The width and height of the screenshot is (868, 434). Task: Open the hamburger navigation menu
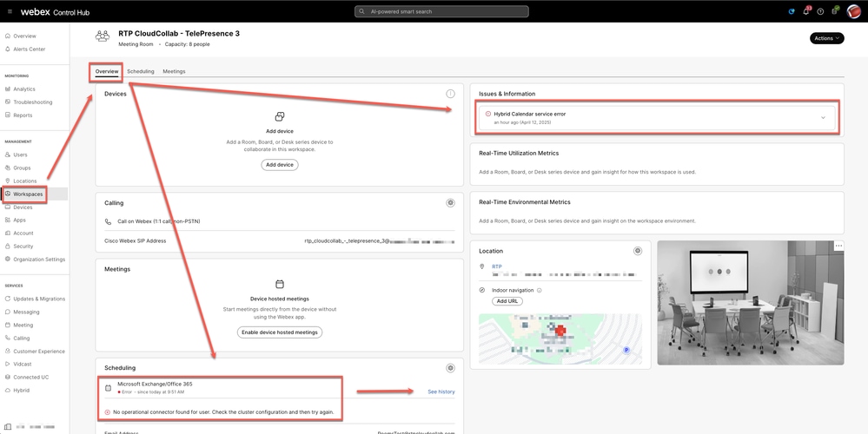click(x=10, y=11)
